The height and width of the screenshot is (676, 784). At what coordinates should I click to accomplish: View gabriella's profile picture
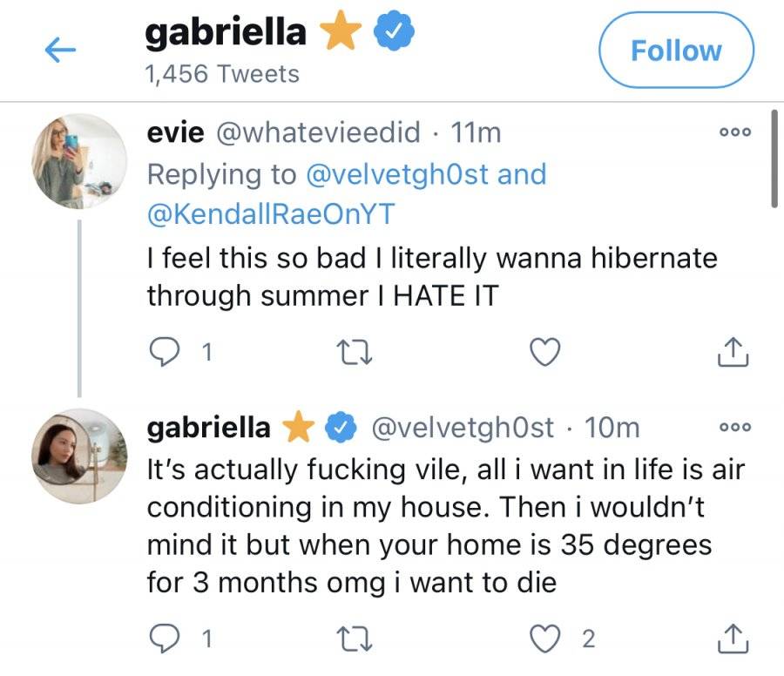coord(79,456)
